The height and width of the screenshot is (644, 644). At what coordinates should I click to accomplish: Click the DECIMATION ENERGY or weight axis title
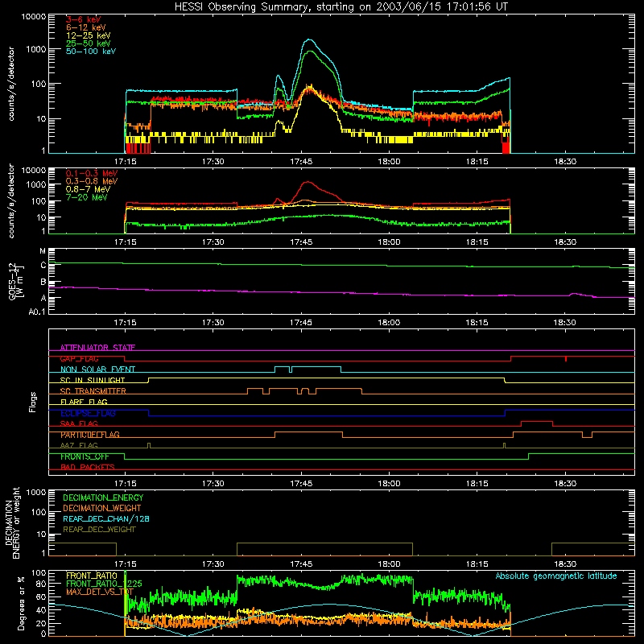(12, 522)
